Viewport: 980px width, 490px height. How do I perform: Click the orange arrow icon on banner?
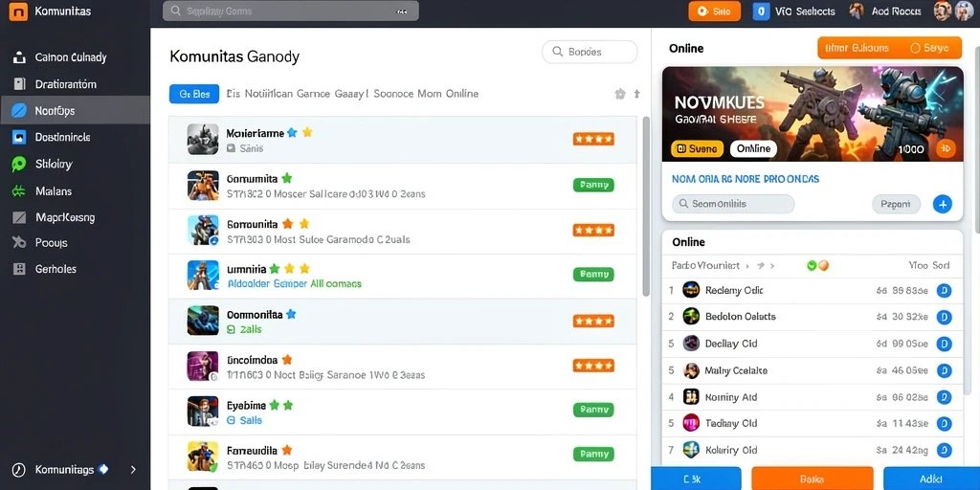946,148
